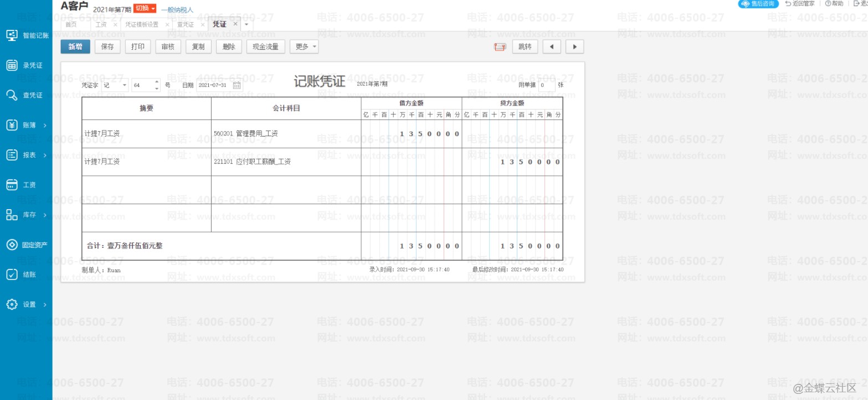
Task: Click account cell 560201 管理费用_工资
Action: tap(286, 134)
